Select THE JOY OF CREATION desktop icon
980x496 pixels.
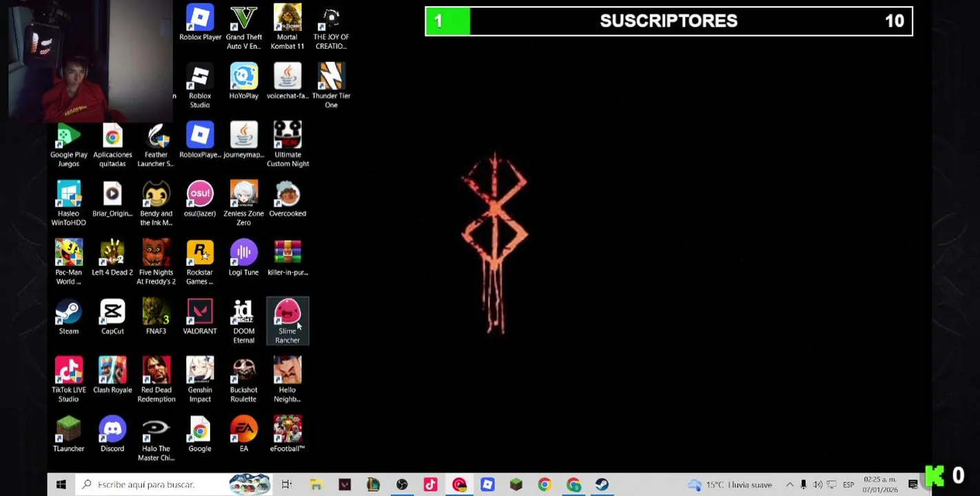(331, 26)
